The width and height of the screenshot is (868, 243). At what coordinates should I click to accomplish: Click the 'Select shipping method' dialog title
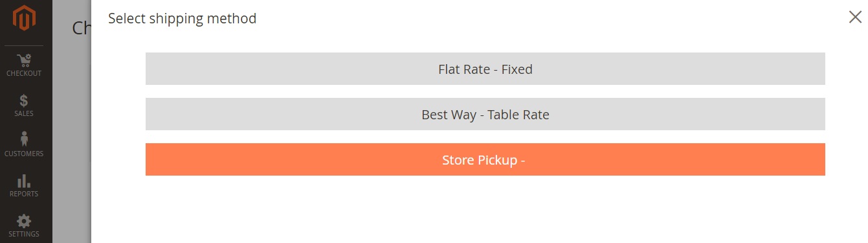tap(183, 19)
